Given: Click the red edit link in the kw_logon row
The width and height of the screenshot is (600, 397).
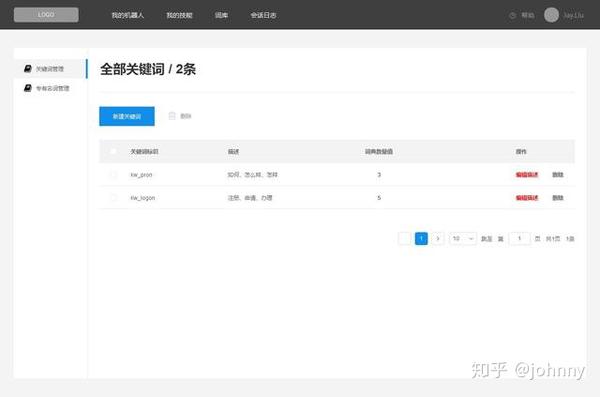Looking at the screenshot, I should point(527,198).
